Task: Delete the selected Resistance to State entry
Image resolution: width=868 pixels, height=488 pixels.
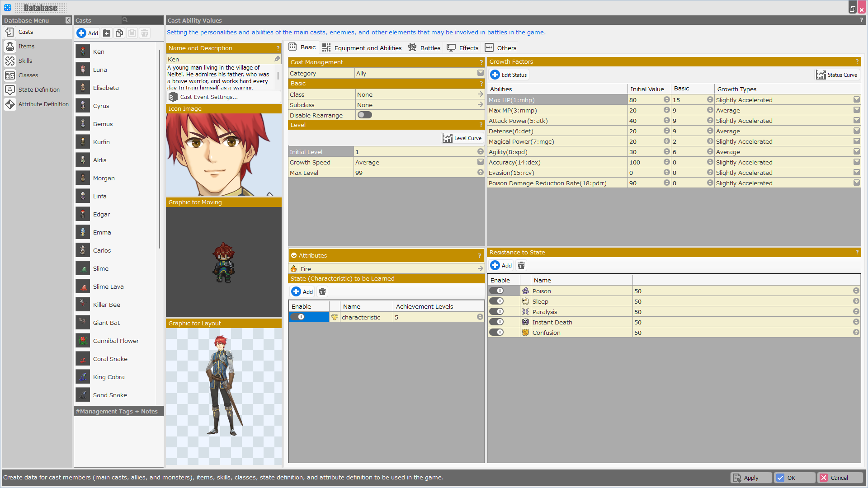Action: [x=521, y=266]
